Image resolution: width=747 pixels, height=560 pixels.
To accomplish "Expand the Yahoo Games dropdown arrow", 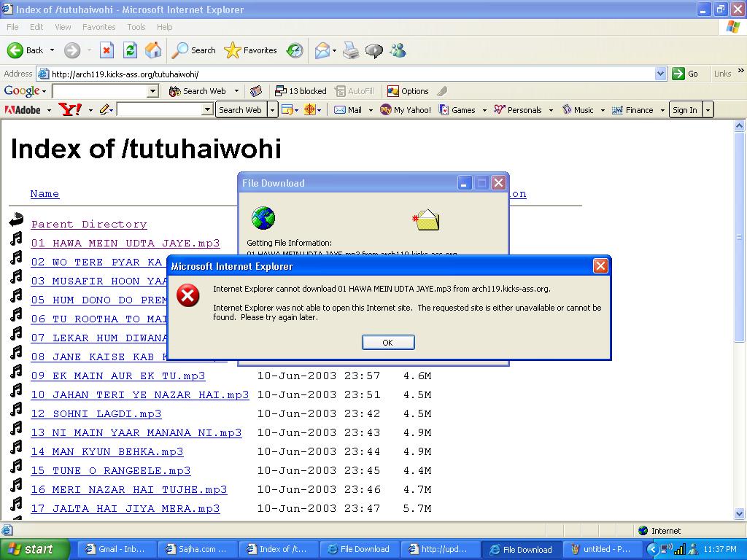I will point(483,110).
